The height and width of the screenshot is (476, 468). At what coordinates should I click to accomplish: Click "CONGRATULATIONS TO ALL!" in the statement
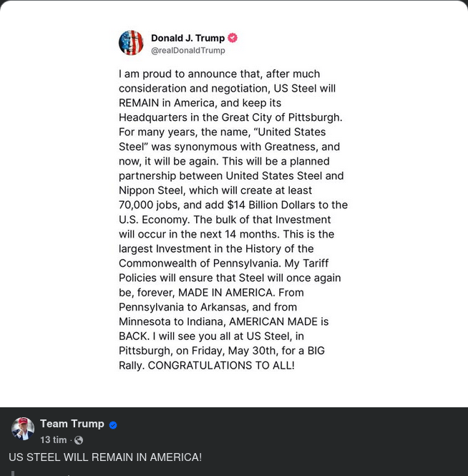click(221, 366)
